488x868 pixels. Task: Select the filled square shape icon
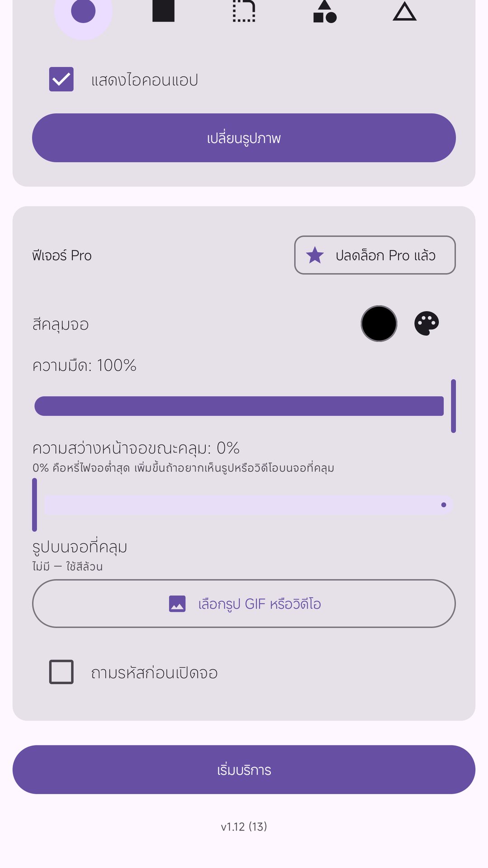pyautogui.click(x=164, y=11)
